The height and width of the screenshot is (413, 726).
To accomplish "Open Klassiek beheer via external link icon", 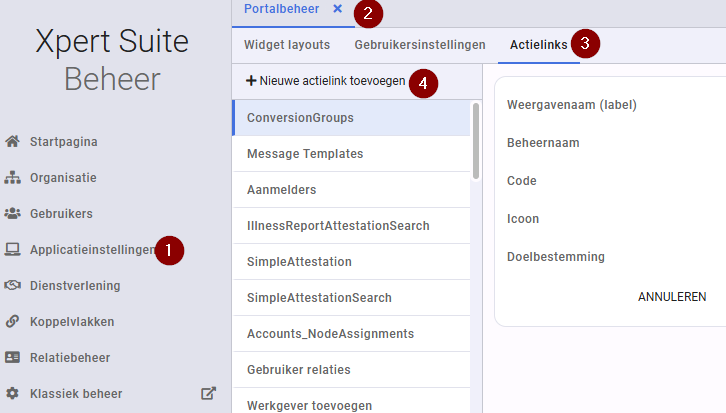I will [x=208, y=393].
